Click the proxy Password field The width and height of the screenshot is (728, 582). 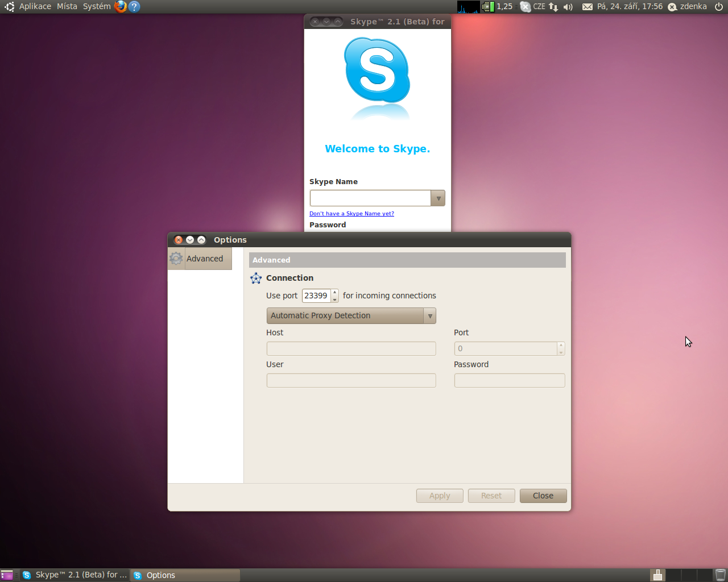click(x=510, y=380)
